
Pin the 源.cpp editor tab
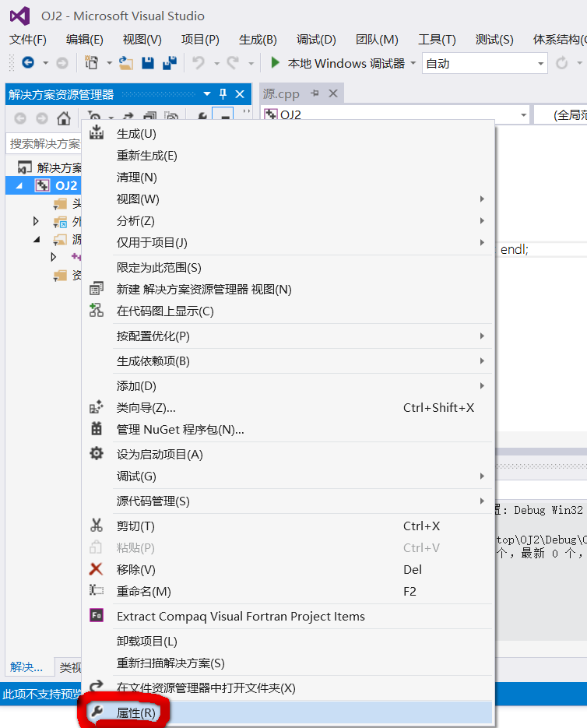pyautogui.click(x=315, y=93)
